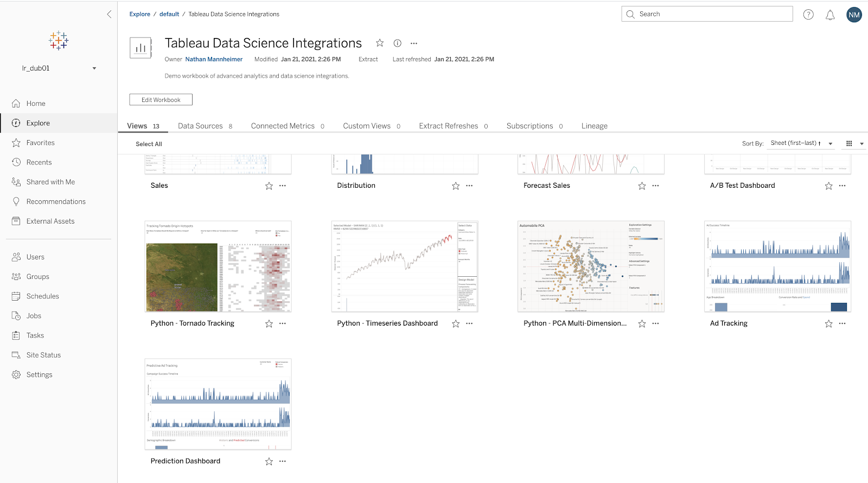Open Site Status in sidebar
868x483 pixels.
pyautogui.click(x=43, y=355)
